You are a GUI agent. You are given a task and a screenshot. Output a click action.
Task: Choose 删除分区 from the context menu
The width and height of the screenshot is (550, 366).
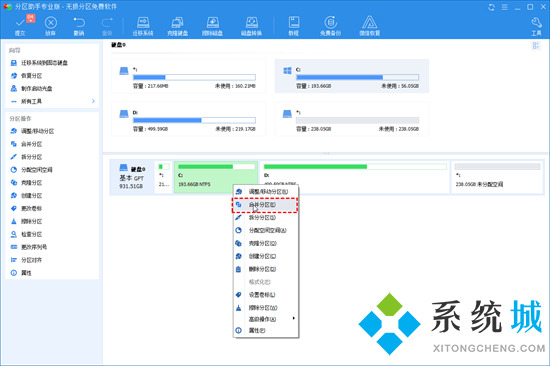tap(266, 269)
